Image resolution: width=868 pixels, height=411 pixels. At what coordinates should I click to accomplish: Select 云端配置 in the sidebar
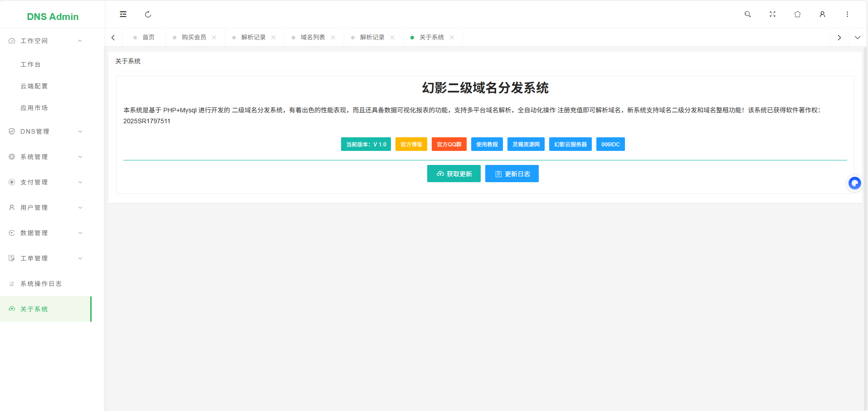34,86
